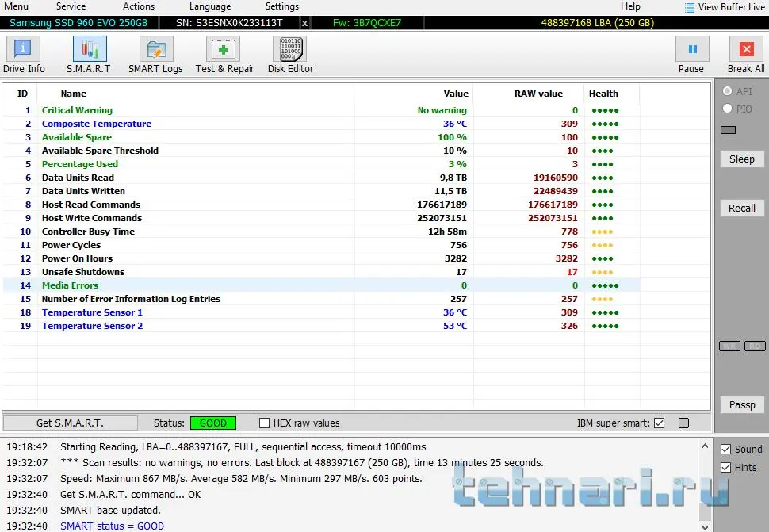Open the Drive Info panel
This screenshot has width=769, height=532.
tap(24, 55)
